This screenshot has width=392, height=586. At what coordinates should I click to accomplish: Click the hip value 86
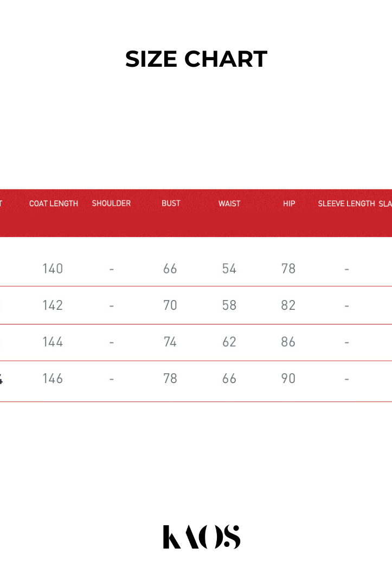tap(288, 342)
